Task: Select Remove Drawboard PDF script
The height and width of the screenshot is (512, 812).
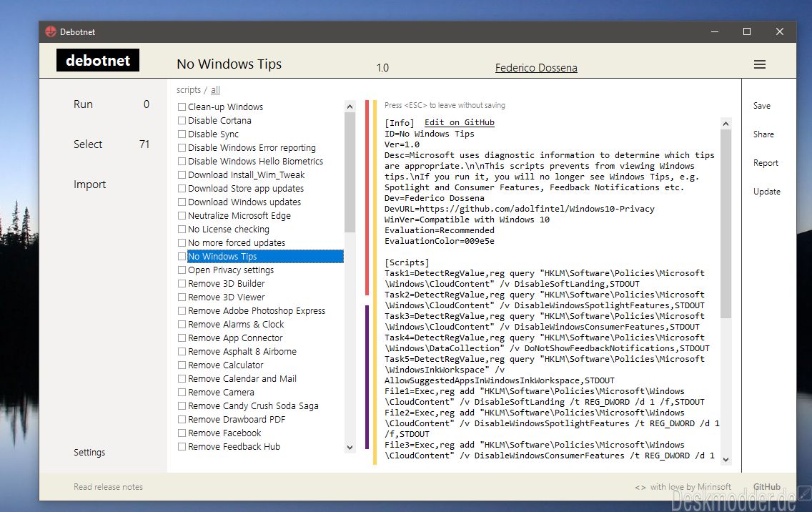Action: click(237, 419)
